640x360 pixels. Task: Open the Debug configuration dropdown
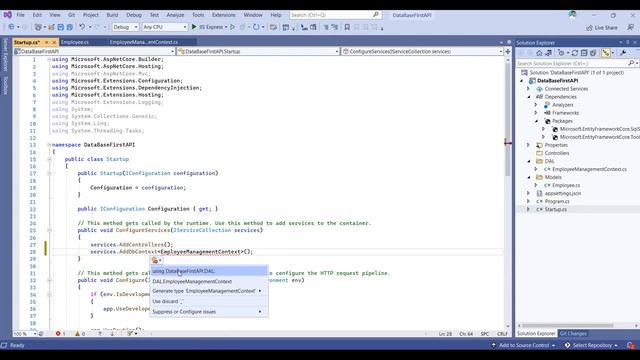click(x=125, y=27)
